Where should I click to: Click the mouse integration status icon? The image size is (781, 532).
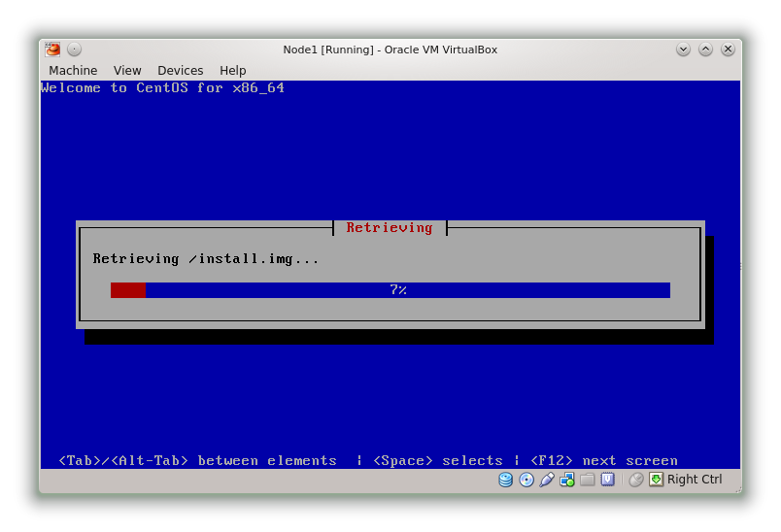(x=635, y=480)
